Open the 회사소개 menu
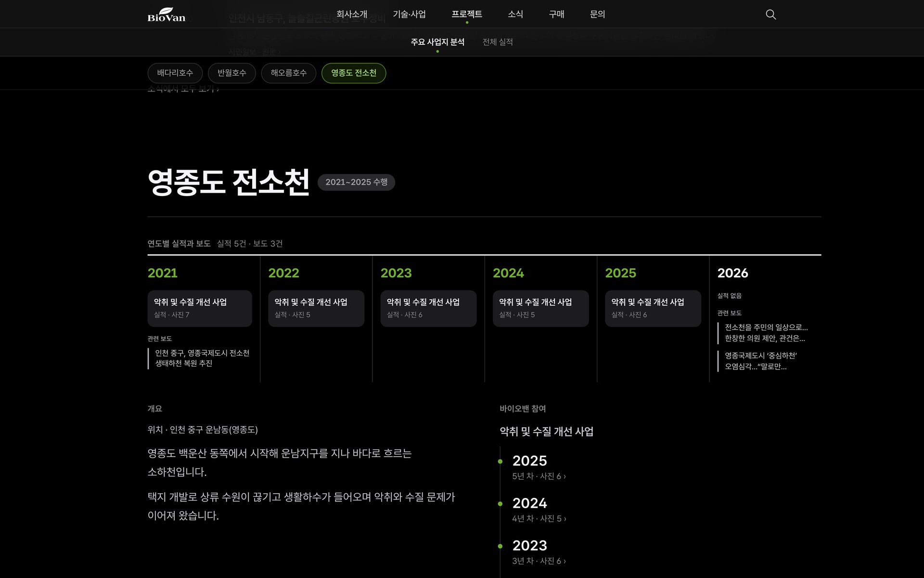 pyautogui.click(x=352, y=14)
